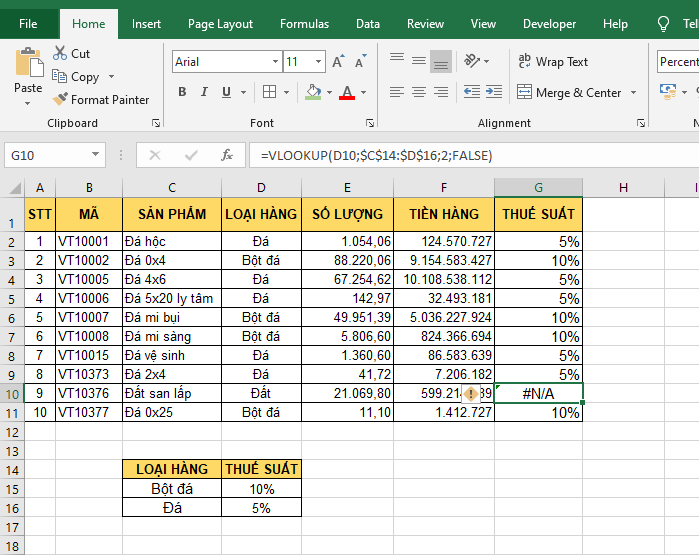This screenshot has height=555, width=699.
Task: Click the Insert Function fx icon
Action: (227, 155)
